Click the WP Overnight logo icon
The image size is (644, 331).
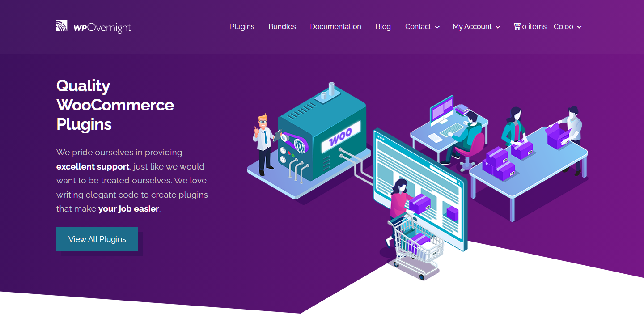pyautogui.click(x=62, y=26)
